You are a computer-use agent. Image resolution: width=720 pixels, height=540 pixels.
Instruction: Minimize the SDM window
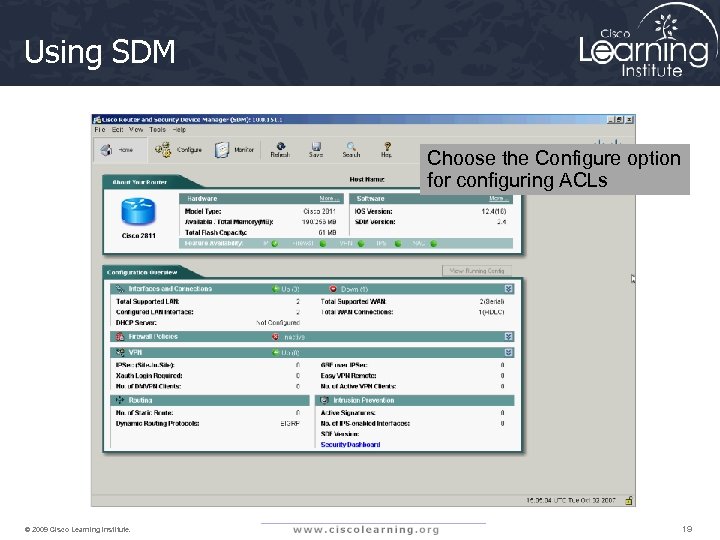tap(610, 119)
